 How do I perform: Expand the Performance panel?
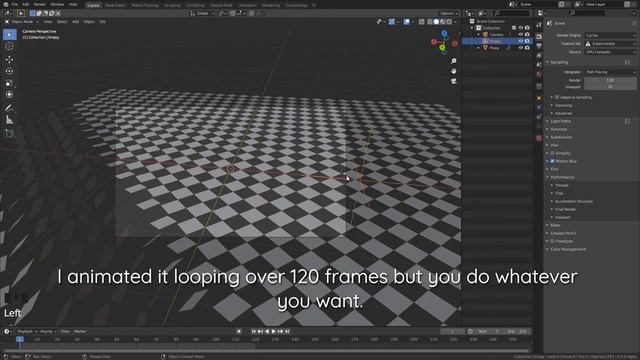[562, 177]
